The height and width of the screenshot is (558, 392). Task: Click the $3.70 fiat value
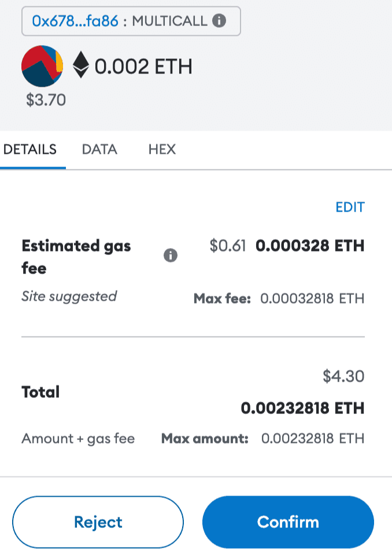coord(46,101)
